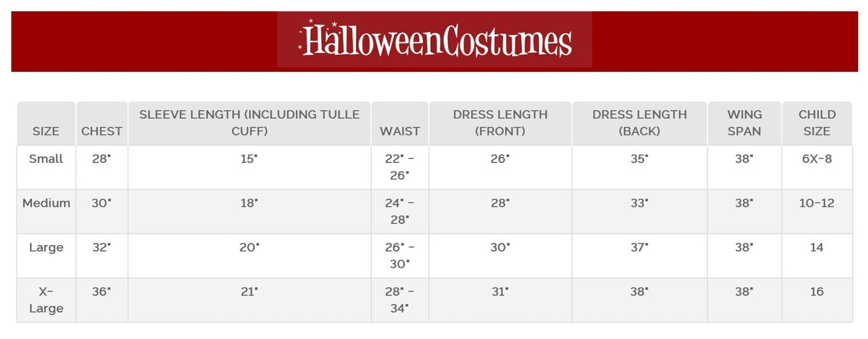Click the 22"-26" waist cell

click(400, 167)
